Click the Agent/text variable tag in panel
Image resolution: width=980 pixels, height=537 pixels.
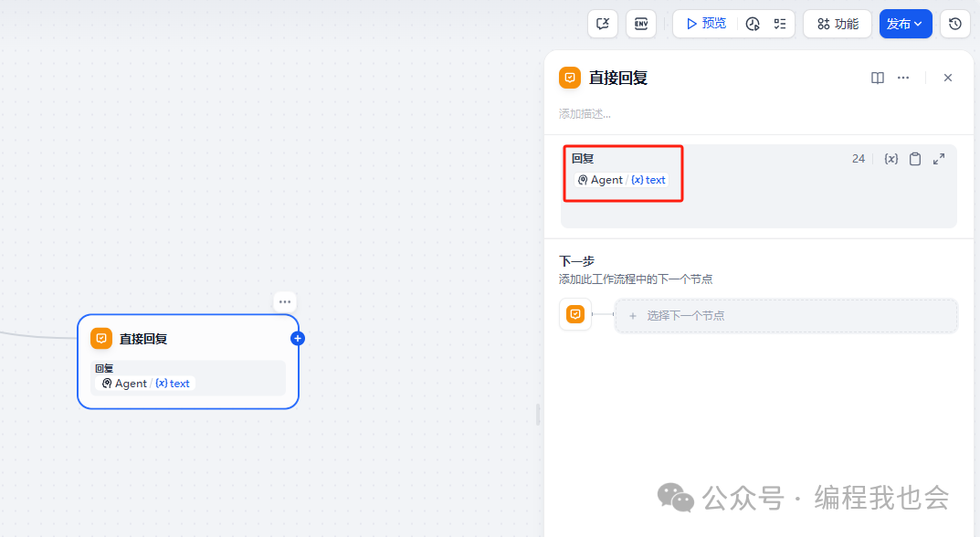[622, 180]
